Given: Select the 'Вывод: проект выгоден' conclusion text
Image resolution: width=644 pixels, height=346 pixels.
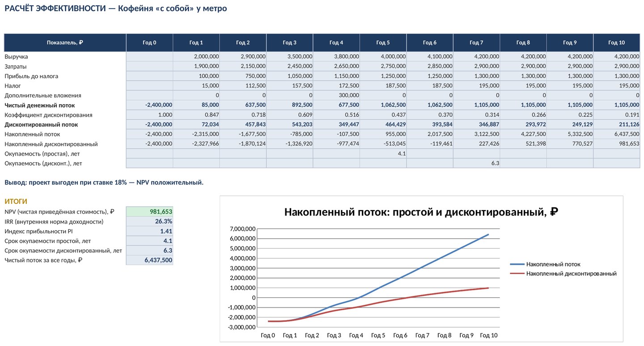Looking at the screenshot, I should [104, 182].
